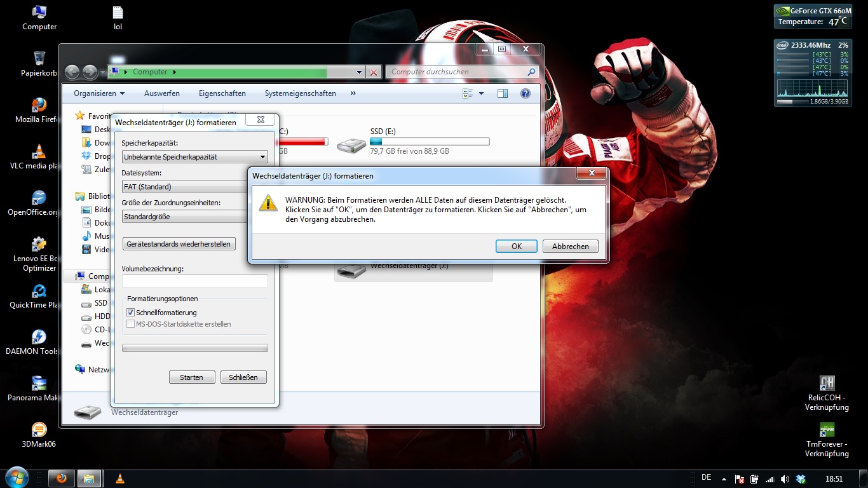Open the Standardgröße allocation size dropdown

tap(185, 217)
